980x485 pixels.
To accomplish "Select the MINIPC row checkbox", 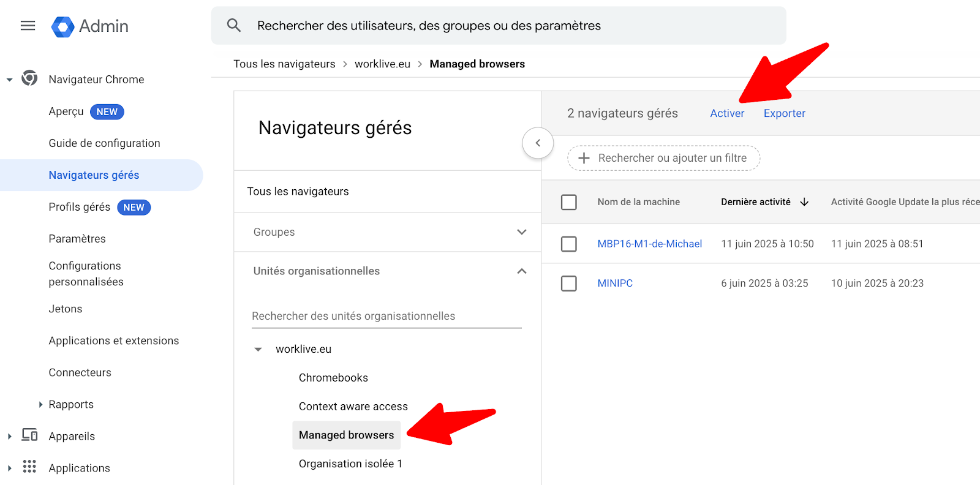I will (569, 283).
